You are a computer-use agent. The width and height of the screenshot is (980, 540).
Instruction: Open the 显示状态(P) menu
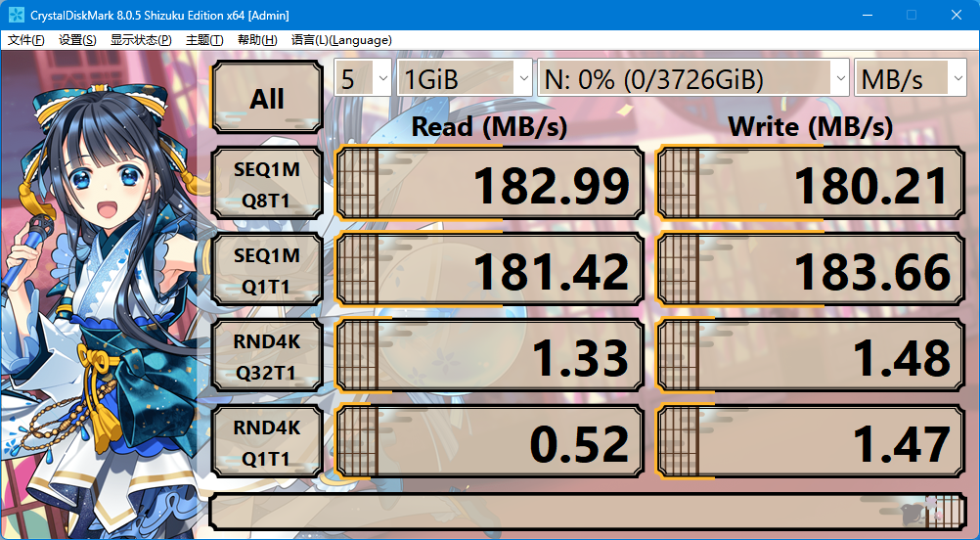(x=141, y=40)
